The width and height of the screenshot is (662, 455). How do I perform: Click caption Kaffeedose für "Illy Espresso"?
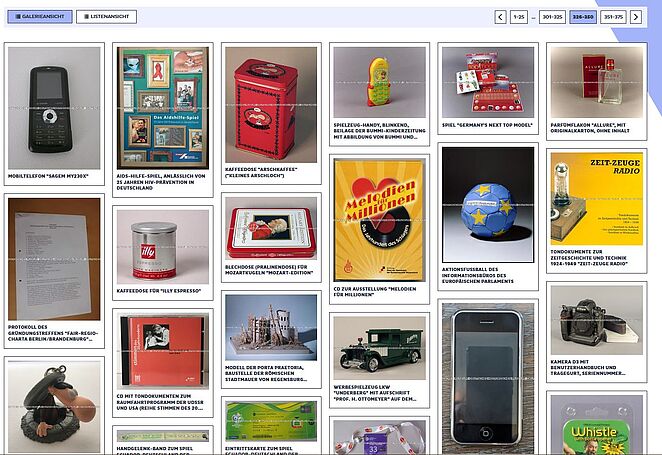(x=159, y=291)
